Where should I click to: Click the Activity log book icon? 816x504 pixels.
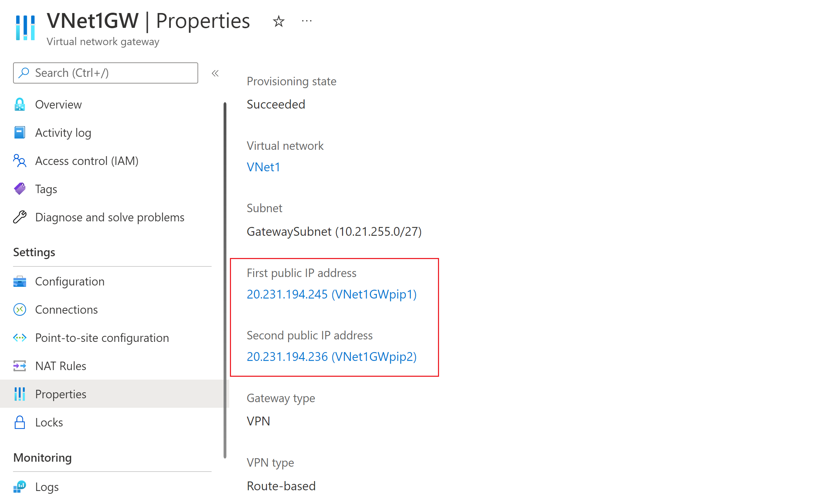[20, 133]
